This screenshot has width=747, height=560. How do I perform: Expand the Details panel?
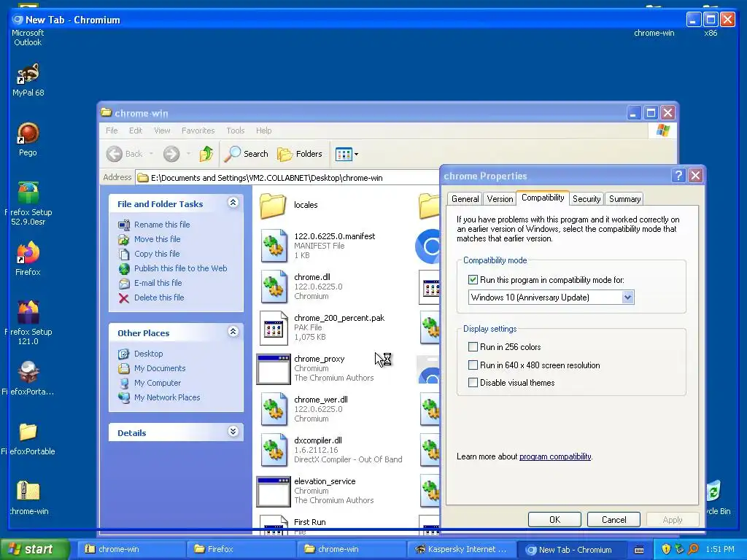coord(233,432)
